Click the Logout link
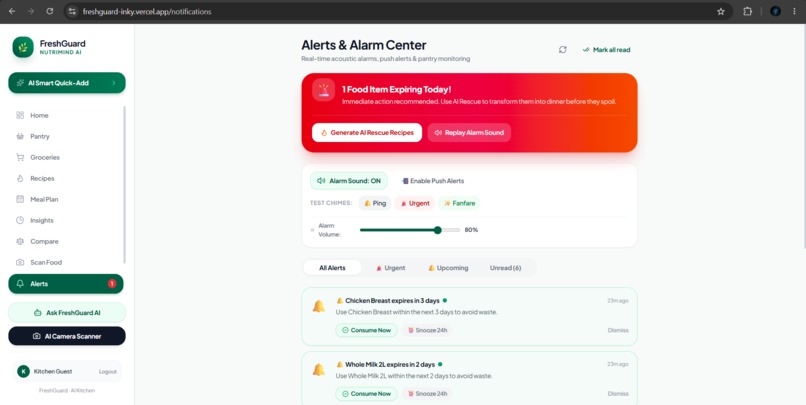The width and height of the screenshot is (806, 405). coord(107,372)
